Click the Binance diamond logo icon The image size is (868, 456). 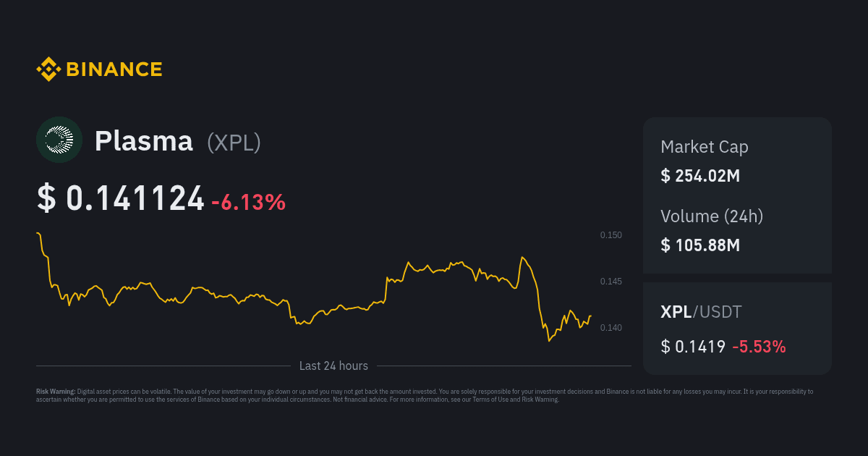48,69
